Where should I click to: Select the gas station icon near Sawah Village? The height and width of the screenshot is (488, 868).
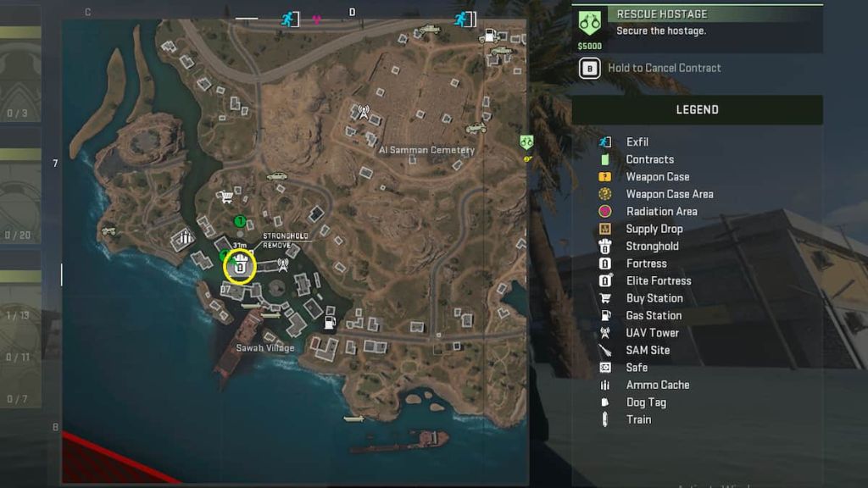tap(330, 321)
